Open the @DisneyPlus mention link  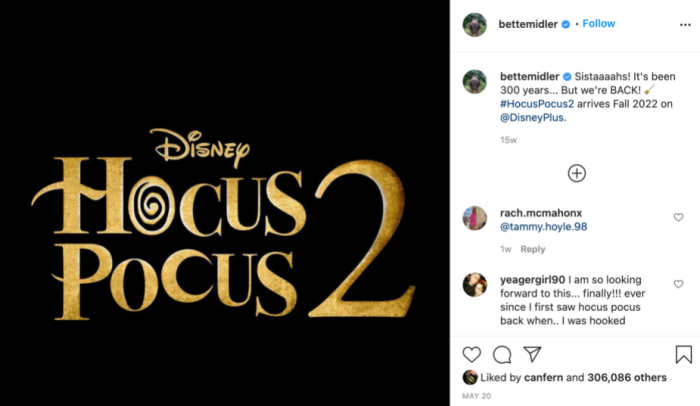[532, 118]
